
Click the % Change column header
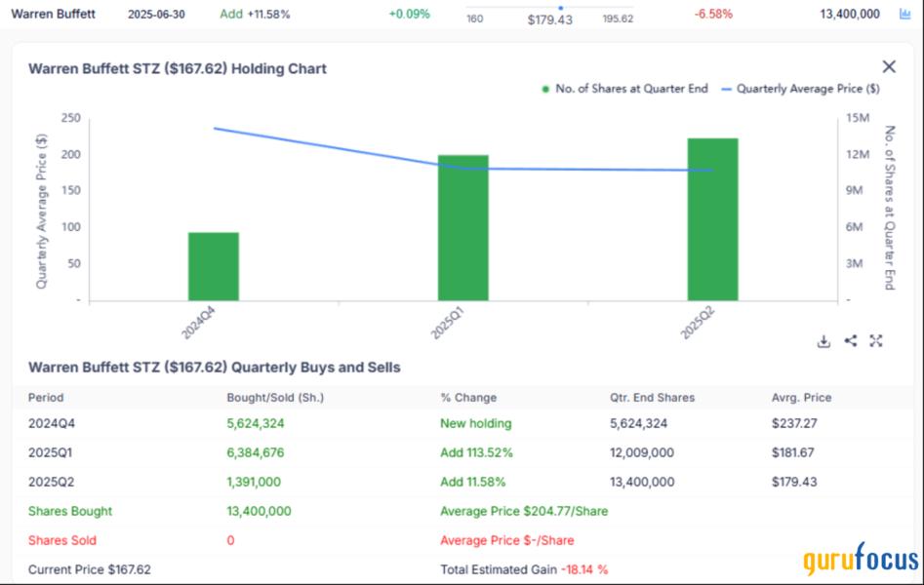click(x=468, y=398)
